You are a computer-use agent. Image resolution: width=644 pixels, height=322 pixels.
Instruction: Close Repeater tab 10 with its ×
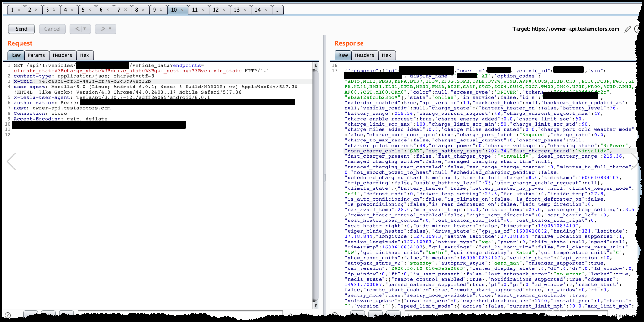click(182, 10)
